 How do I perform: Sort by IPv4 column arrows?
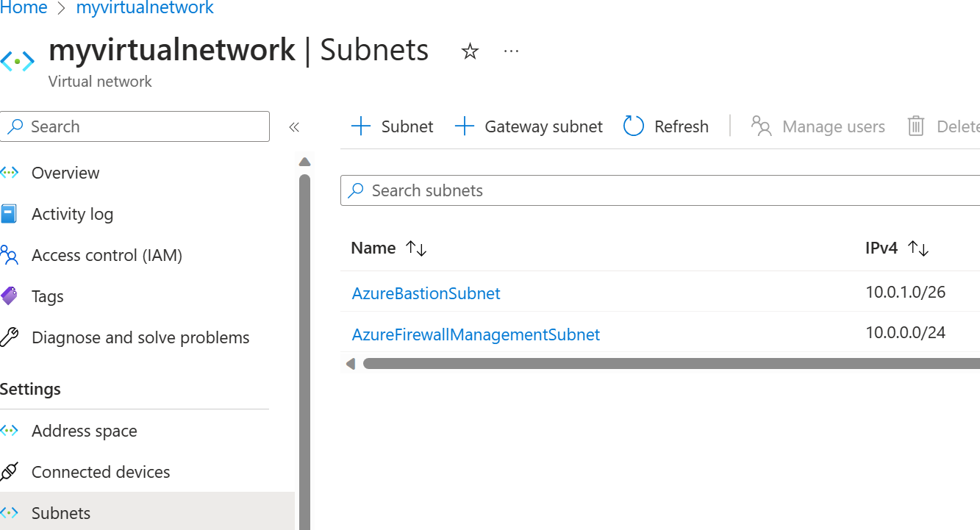click(x=918, y=248)
